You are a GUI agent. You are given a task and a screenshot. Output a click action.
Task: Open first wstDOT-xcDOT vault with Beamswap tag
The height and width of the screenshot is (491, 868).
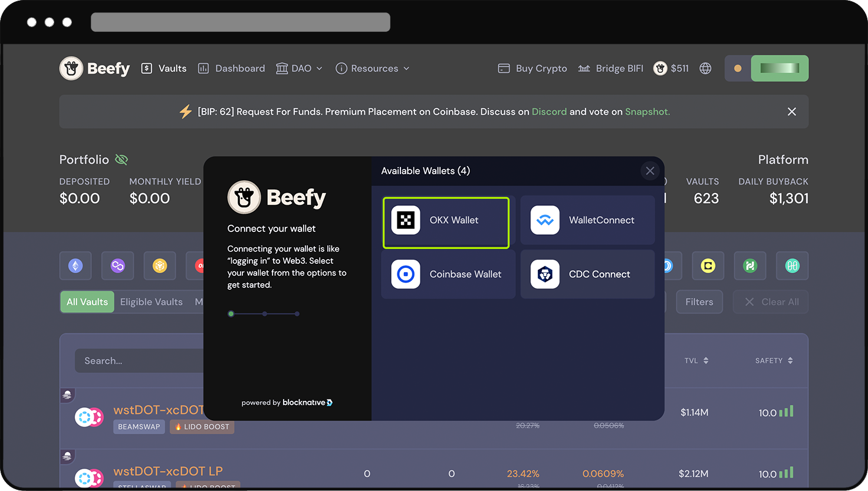(159, 410)
